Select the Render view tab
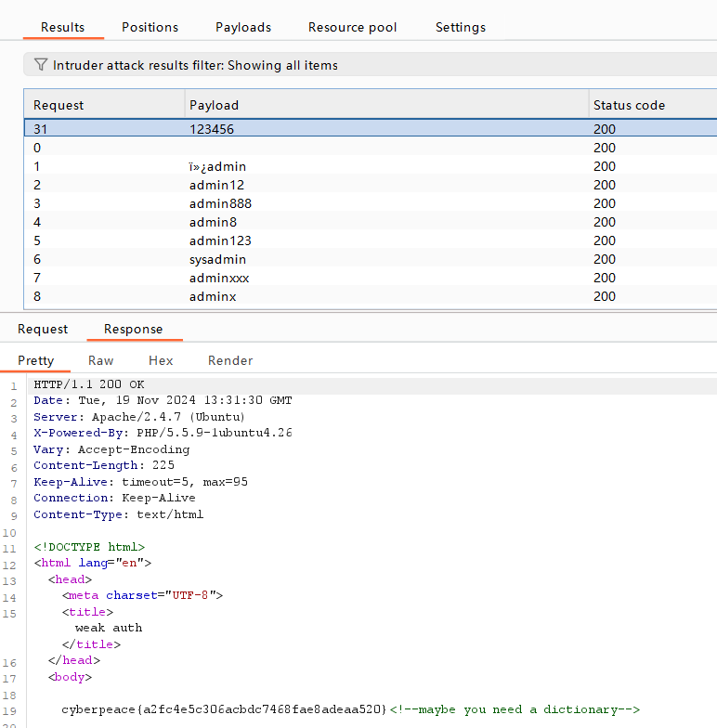This screenshot has width=717, height=728. pos(230,360)
